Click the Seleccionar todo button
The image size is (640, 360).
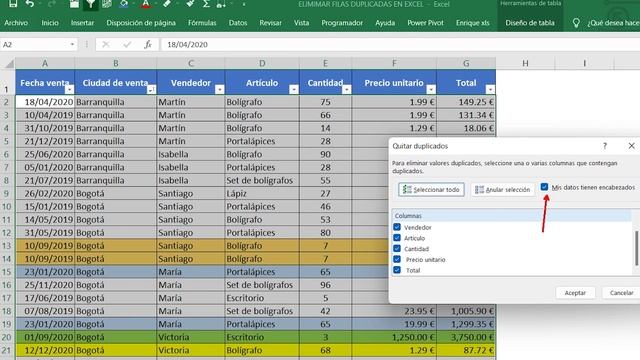tap(431, 189)
